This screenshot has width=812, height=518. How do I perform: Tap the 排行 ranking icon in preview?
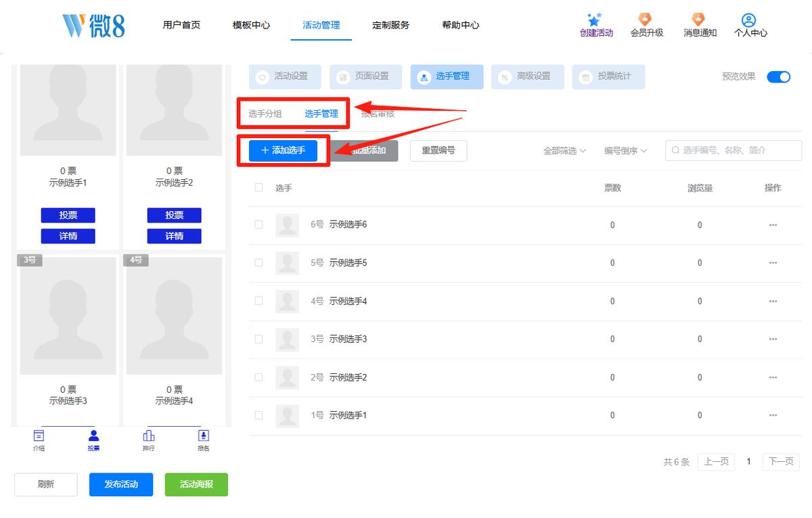click(x=149, y=436)
